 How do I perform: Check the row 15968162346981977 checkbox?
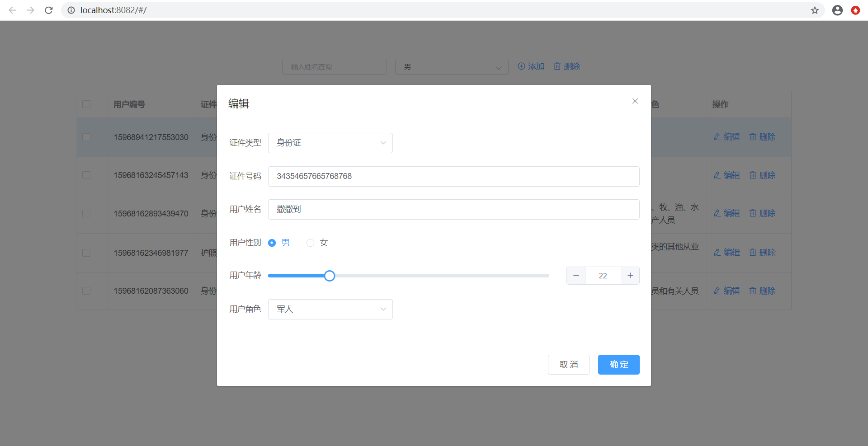pos(86,253)
